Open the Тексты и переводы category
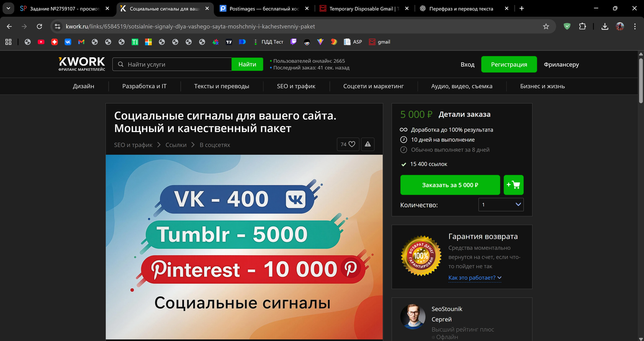The image size is (644, 341). tap(222, 86)
